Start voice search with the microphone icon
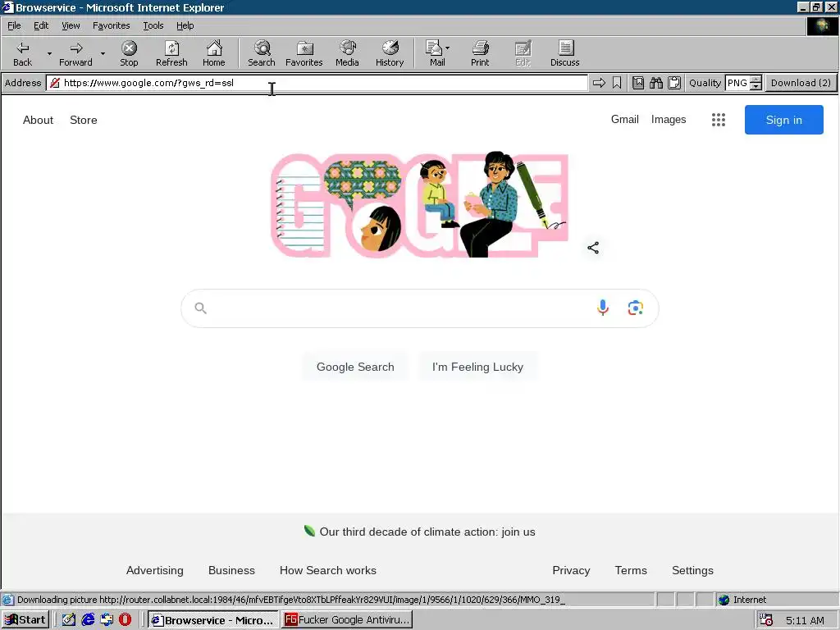 (603, 308)
